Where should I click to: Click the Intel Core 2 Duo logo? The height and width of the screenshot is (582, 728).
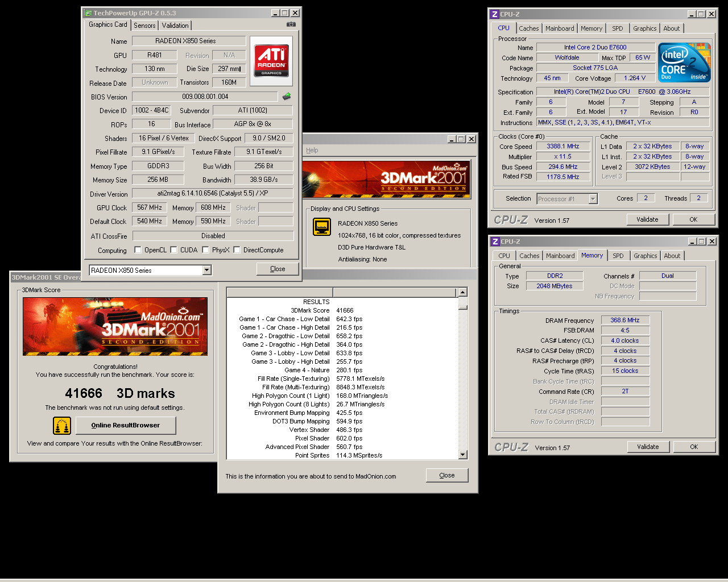click(685, 63)
